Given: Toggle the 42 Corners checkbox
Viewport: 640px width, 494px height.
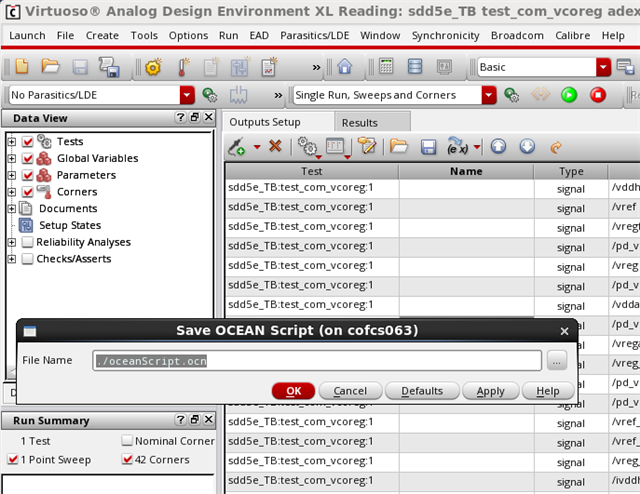Looking at the screenshot, I should coord(127,459).
